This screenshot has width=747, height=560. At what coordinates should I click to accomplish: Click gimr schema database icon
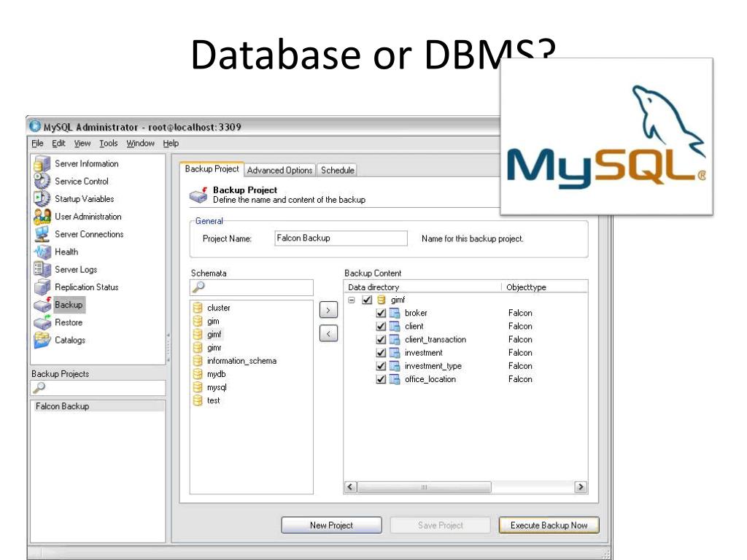[198, 348]
